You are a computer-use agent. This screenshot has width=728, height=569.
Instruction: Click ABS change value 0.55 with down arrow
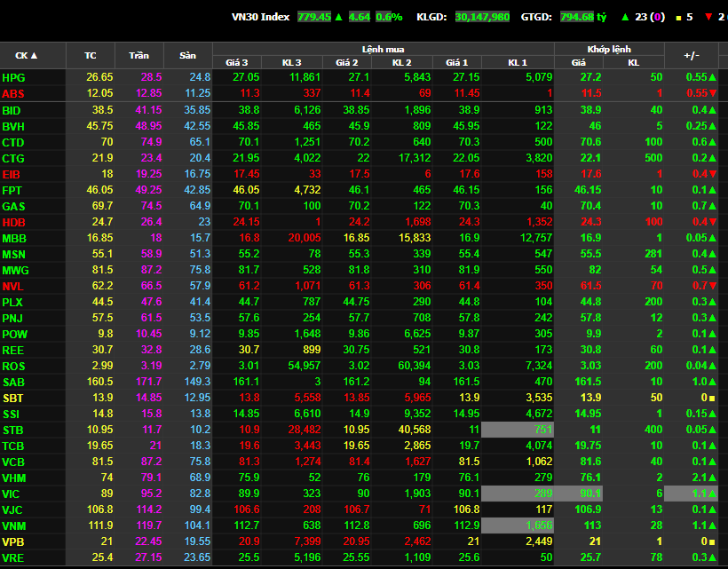(701, 93)
